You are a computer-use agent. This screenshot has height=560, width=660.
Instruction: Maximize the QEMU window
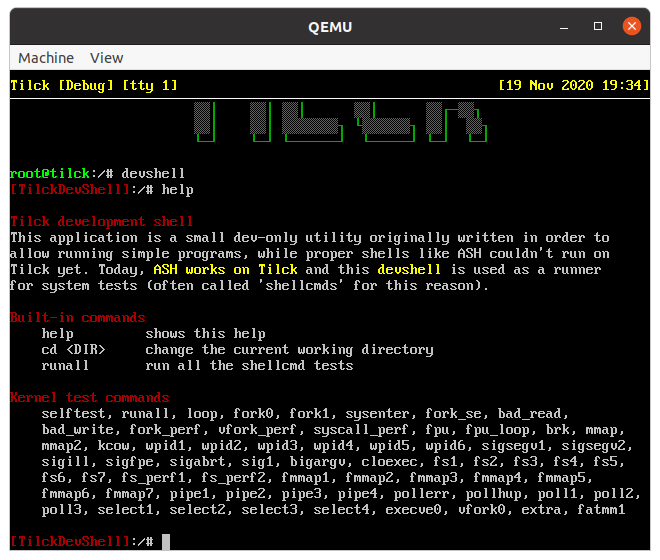[x=598, y=26]
